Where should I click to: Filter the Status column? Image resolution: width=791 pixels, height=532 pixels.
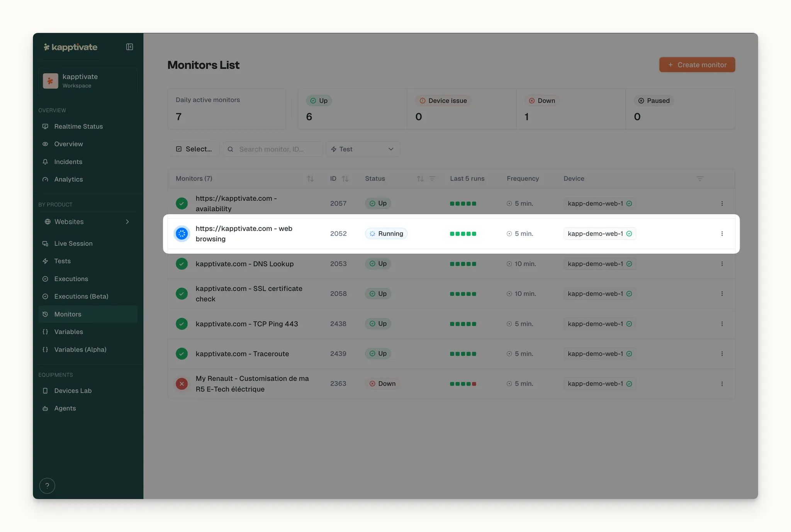[x=432, y=179]
